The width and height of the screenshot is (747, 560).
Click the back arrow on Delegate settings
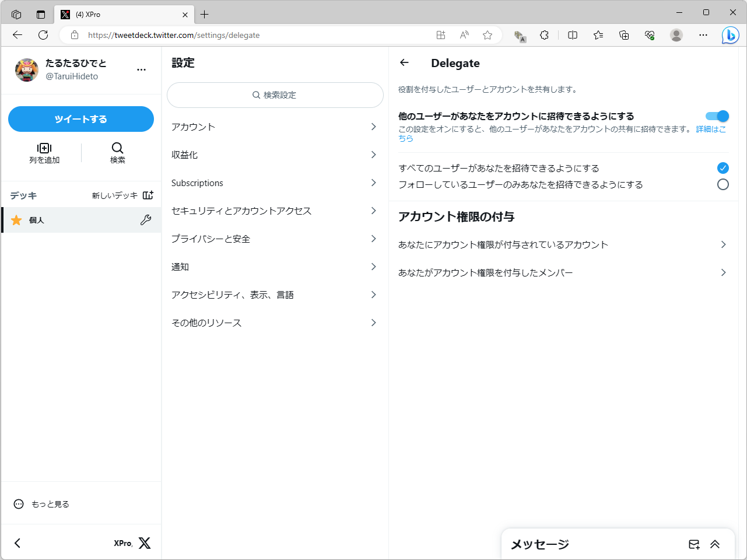[x=405, y=62]
